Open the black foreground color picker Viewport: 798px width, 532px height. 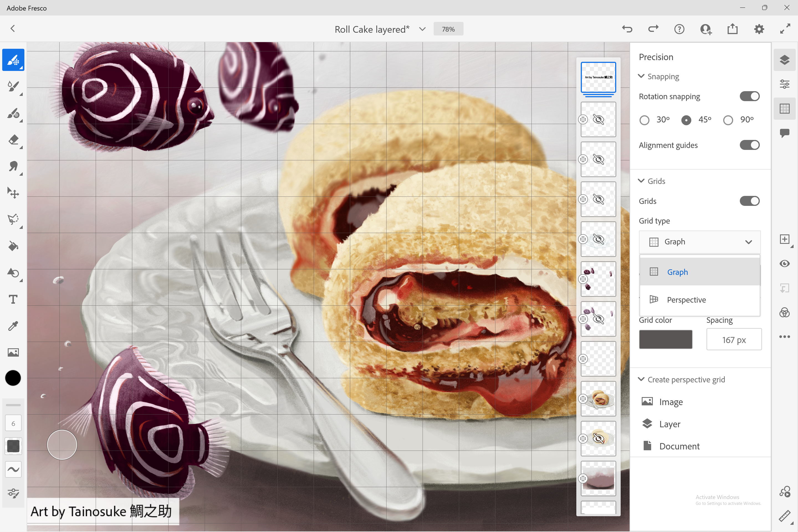[13, 378]
